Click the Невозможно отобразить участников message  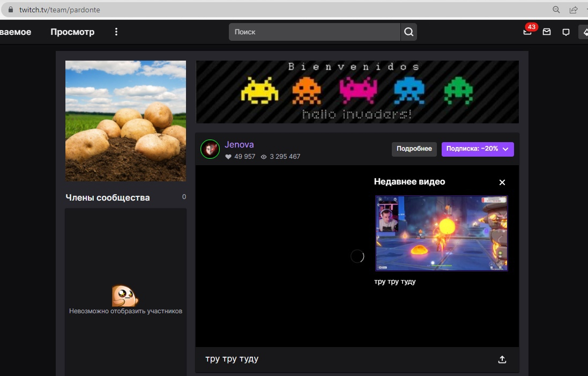(125, 311)
